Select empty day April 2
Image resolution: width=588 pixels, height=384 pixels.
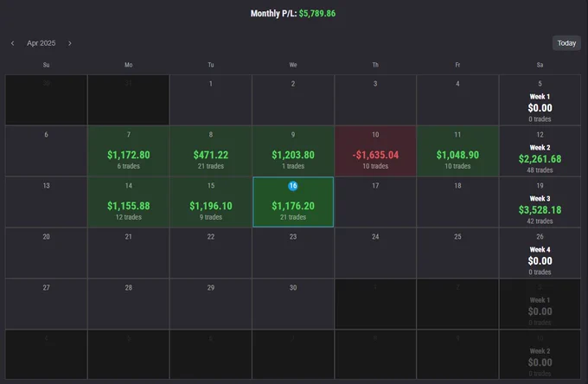(293, 99)
